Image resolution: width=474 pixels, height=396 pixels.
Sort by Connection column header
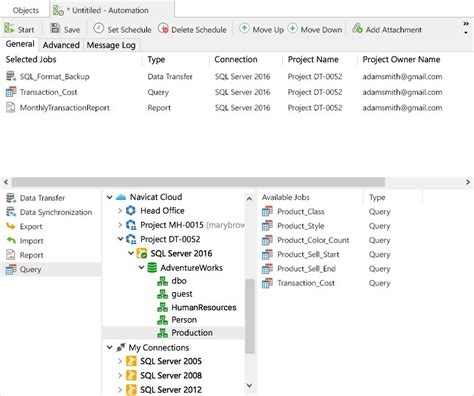236,60
